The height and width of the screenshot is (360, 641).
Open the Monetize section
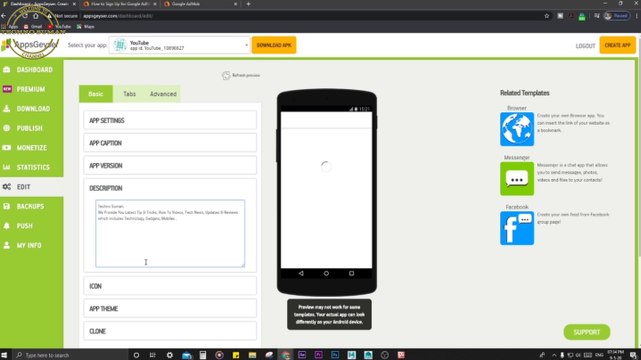(x=31, y=148)
